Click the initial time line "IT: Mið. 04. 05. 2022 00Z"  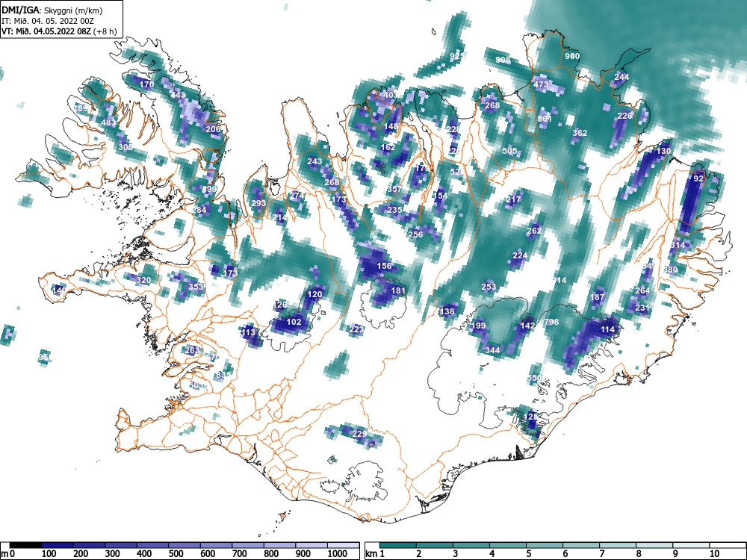(48, 21)
